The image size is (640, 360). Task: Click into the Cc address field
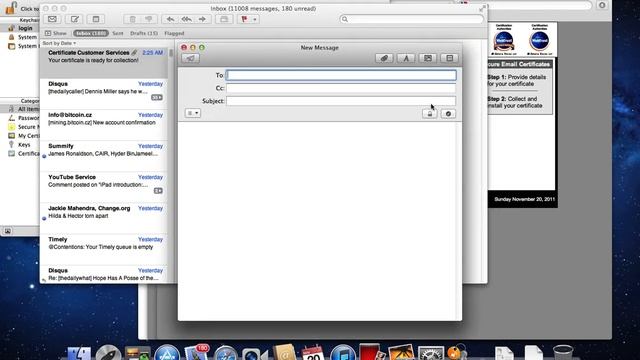point(341,88)
